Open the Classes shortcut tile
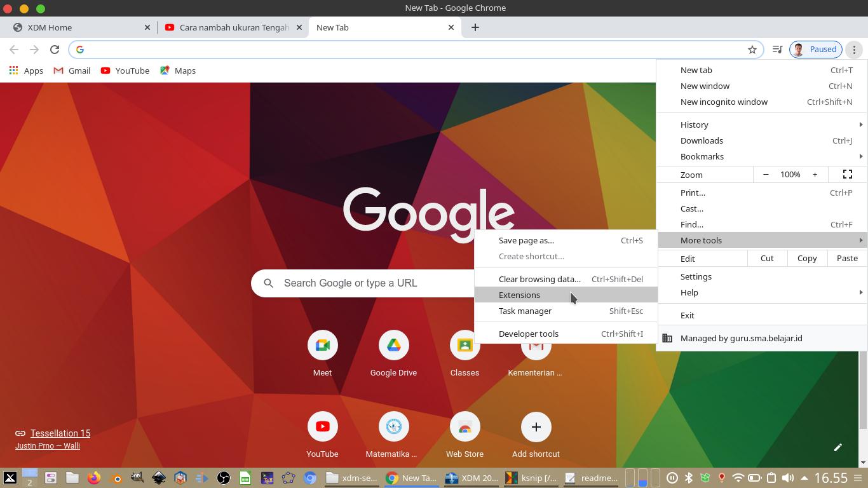 pos(465,355)
